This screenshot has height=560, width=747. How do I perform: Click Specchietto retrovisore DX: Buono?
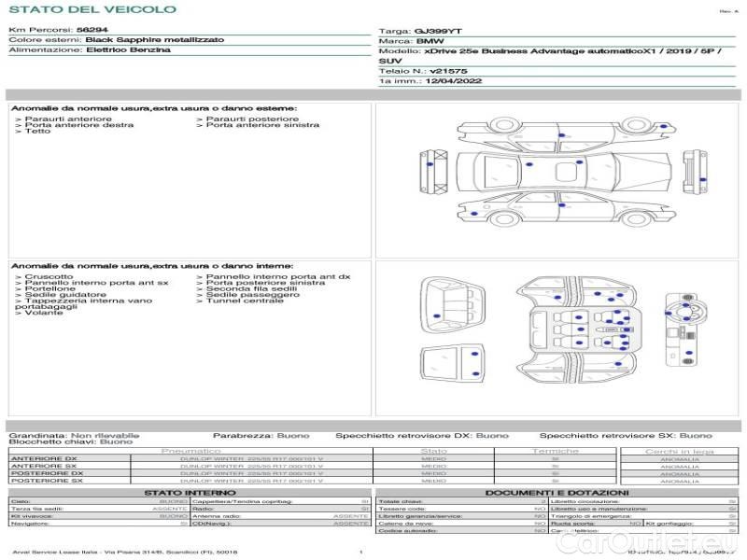pyautogui.click(x=422, y=435)
